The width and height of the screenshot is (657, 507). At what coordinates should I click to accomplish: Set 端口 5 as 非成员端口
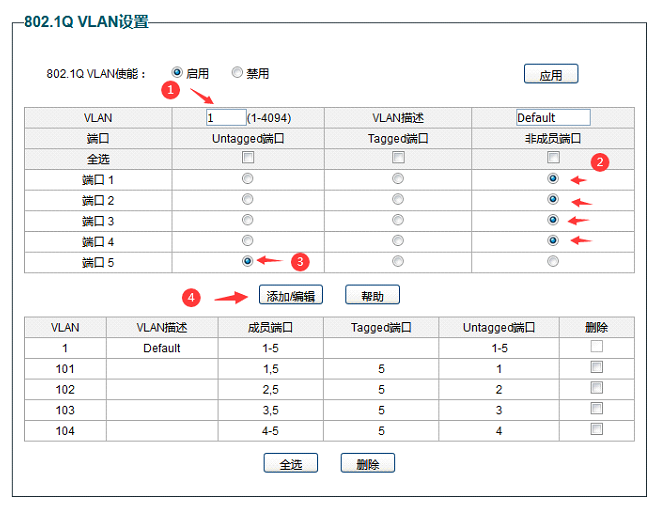pos(553,261)
